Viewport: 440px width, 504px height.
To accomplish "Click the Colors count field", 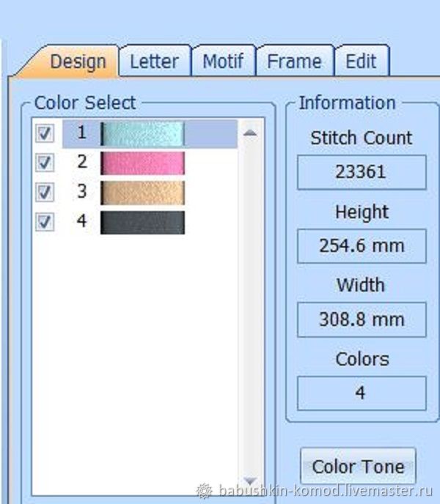I will [x=362, y=393].
